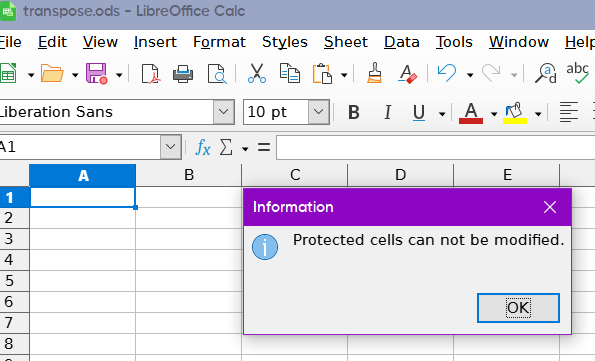Activate Clone Formatting paintbrush
Image resolution: width=595 pixels, height=361 pixels.
374,73
